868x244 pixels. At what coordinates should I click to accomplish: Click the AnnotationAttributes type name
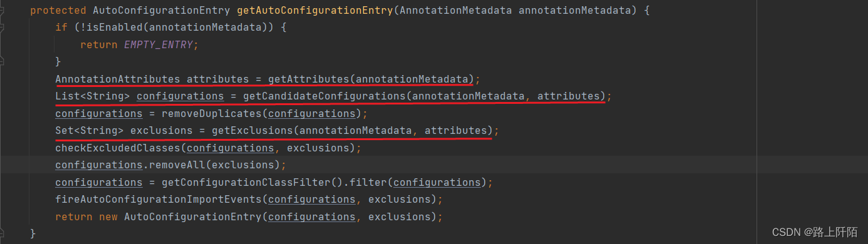click(x=118, y=79)
